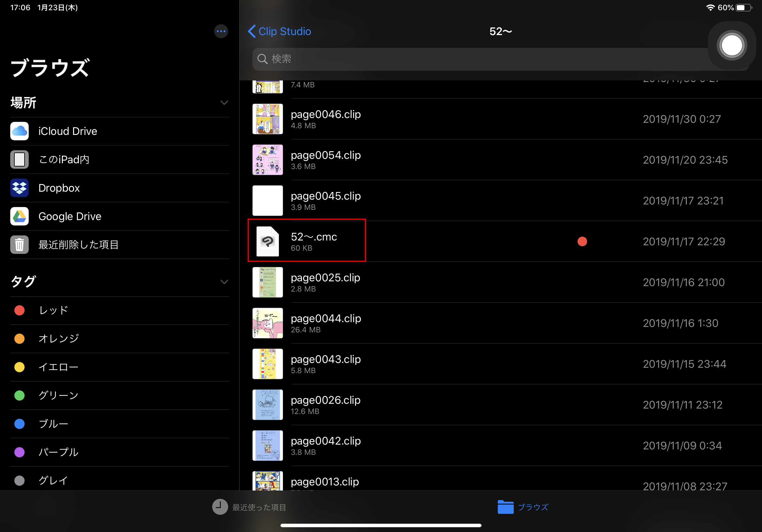Collapse the タグ section chevron
762x532 pixels.
224,282
